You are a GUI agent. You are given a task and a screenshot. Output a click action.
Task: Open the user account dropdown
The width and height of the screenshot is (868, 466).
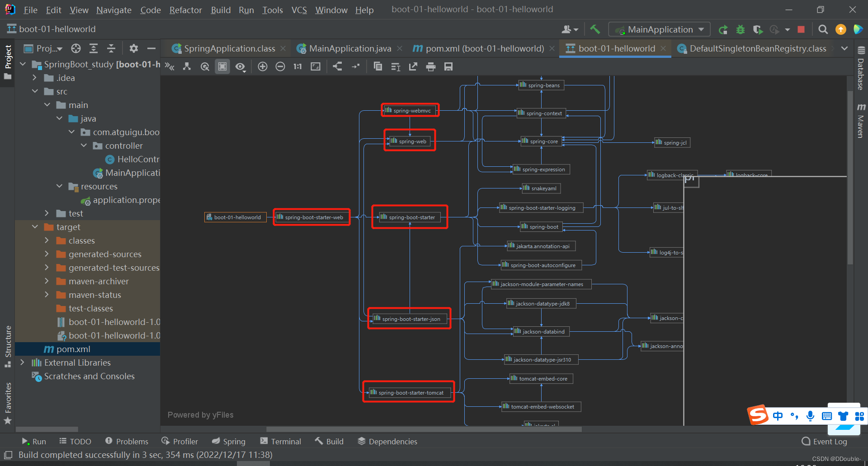click(x=570, y=29)
